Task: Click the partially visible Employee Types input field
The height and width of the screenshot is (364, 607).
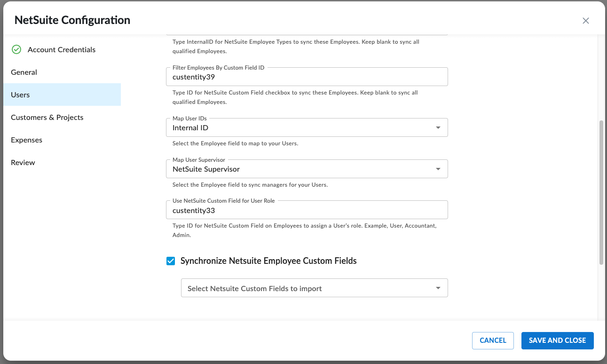Action: click(x=307, y=34)
